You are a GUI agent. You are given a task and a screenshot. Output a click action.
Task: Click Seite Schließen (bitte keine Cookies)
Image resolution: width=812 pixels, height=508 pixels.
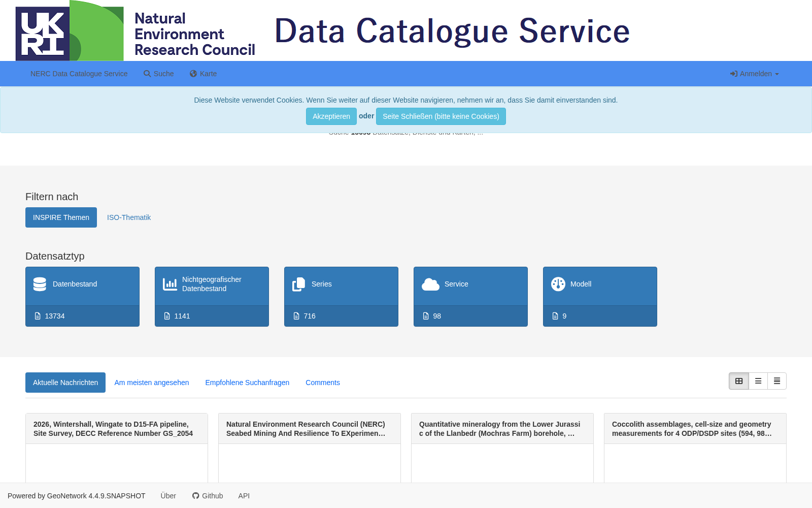[441, 116]
